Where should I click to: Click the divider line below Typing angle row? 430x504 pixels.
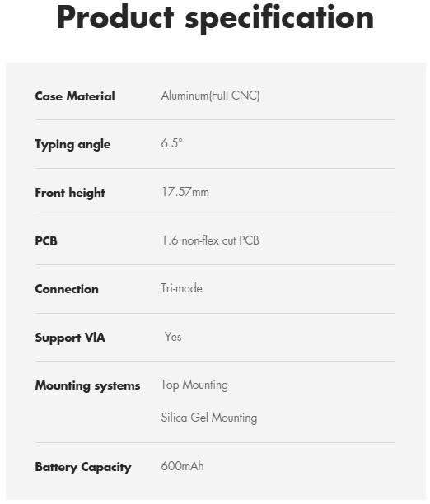click(215, 168)
